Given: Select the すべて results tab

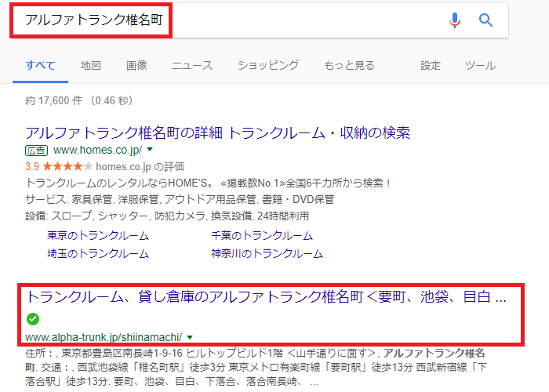Looking at the screenshot, I should pos(40,65).
